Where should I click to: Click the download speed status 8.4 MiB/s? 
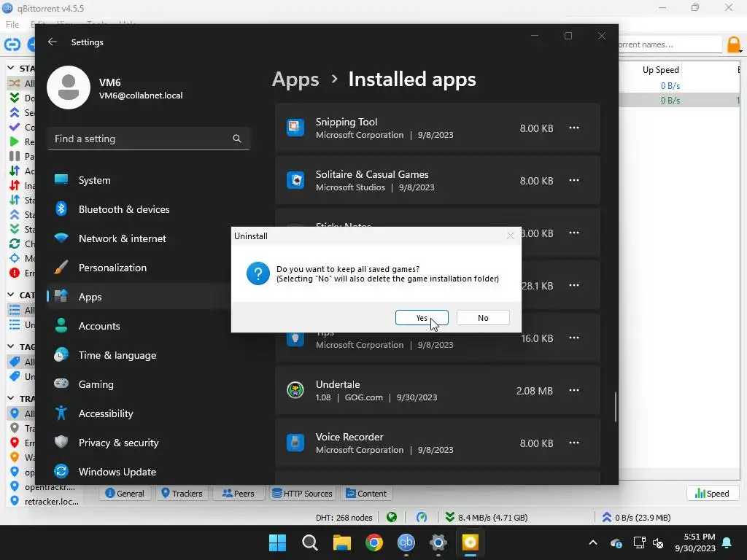tap(486, 517)
